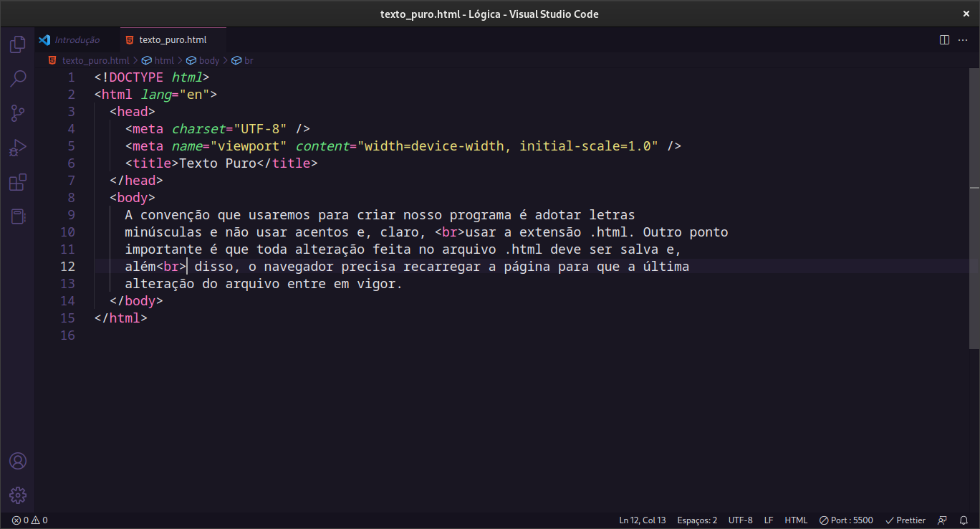980x529 pixels.
Task: Click the opening head tag on line 3
Action: pos(133,112)
